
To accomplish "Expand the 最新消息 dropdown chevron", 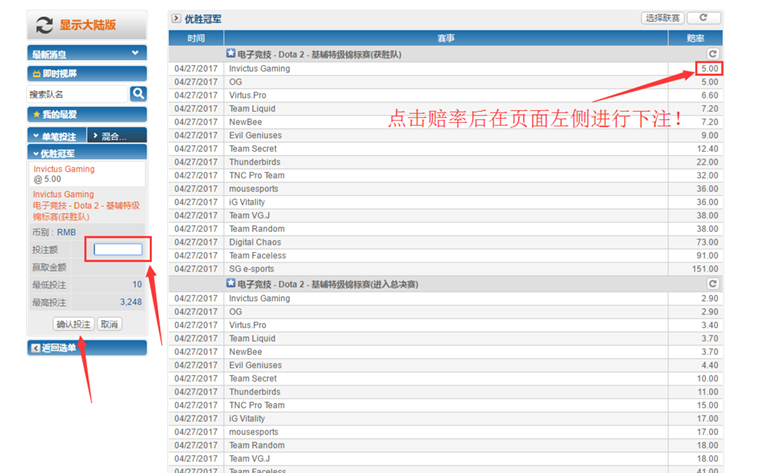I will [135, 53].
